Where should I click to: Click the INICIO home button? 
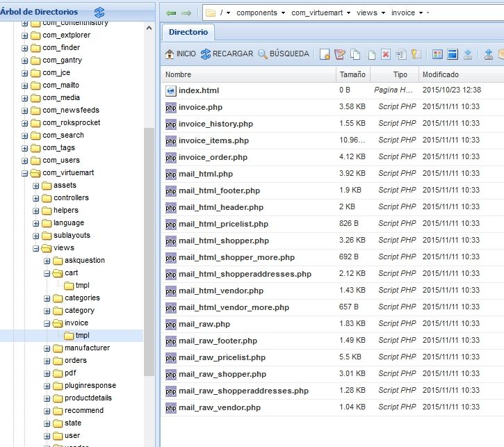coord(180,54)
